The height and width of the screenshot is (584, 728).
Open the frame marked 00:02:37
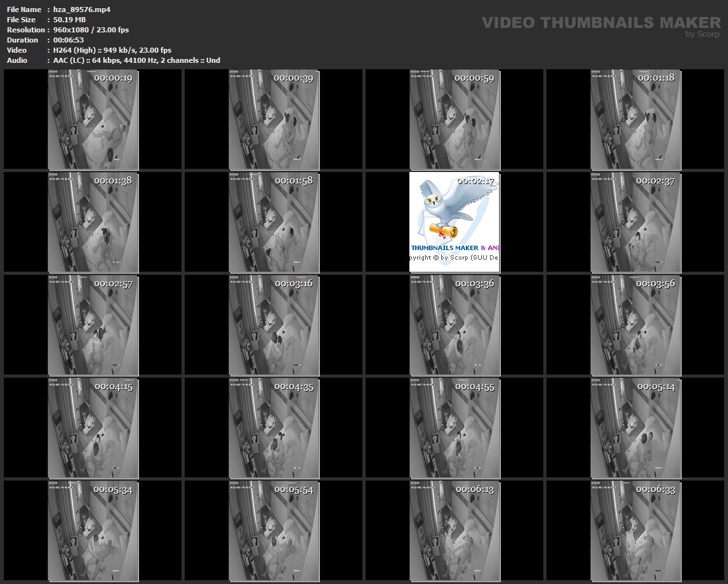tap(635, 223)
